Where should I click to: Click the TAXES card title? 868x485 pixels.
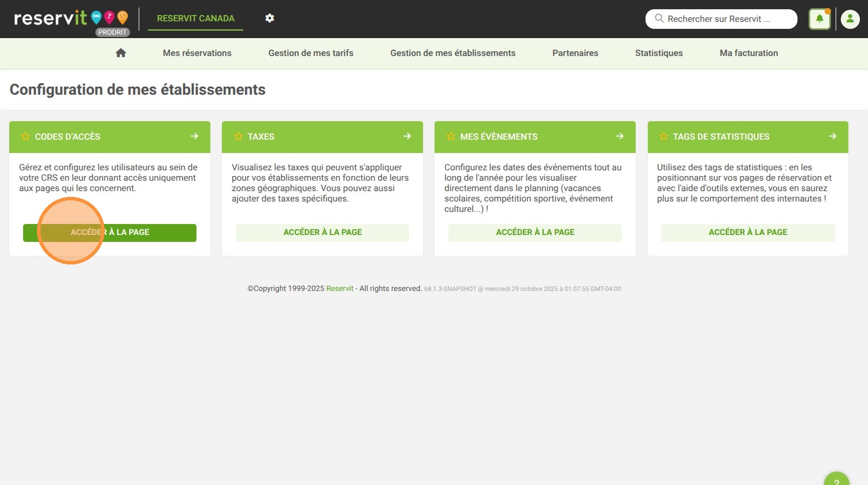(x=261, y=137)
